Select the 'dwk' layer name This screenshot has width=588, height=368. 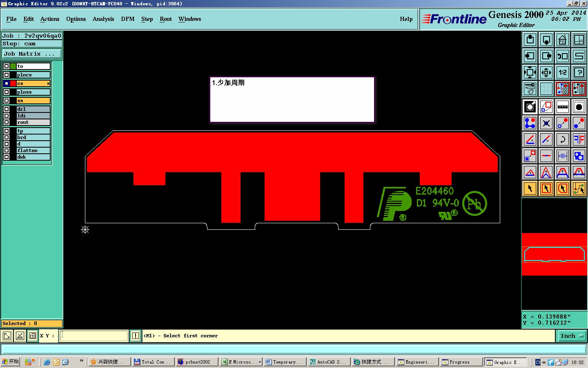pos(33,157)
